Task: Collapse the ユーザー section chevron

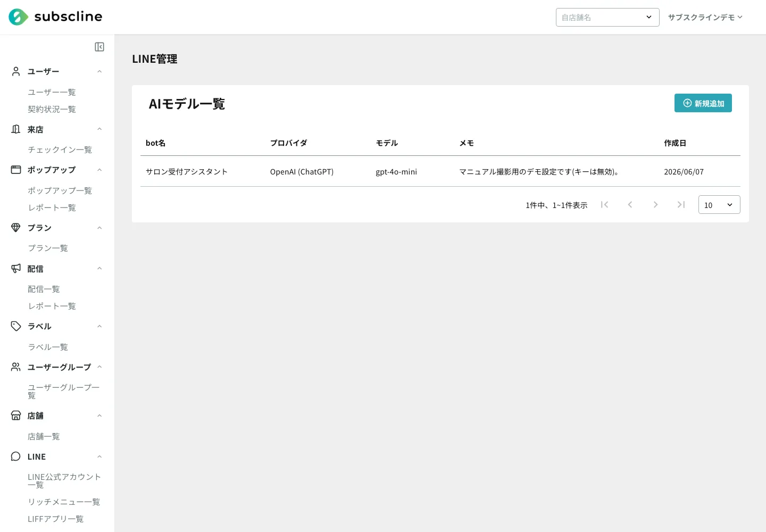Action: point(99,71)
